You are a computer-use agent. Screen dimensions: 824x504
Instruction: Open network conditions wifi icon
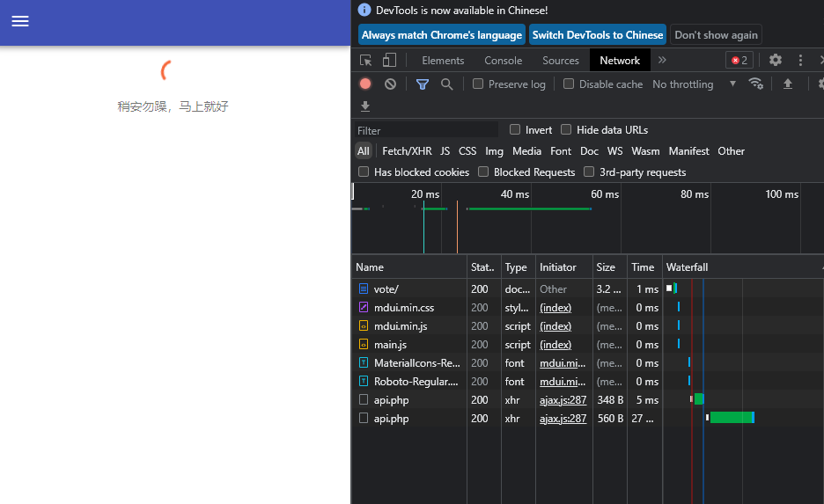[755, 84]
